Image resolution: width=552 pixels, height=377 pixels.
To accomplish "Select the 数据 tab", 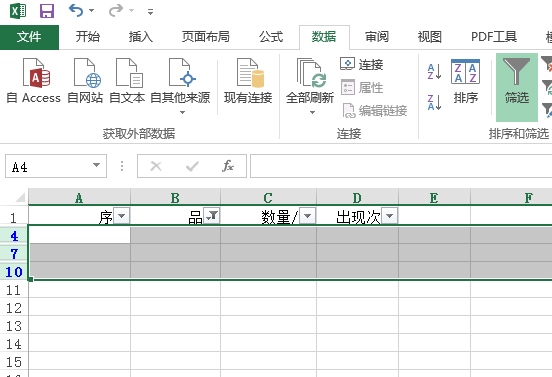I will [x=324, y=37].
